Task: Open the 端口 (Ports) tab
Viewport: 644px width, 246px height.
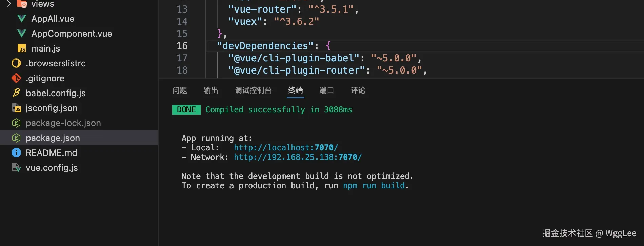Action: tap(326, 90)
